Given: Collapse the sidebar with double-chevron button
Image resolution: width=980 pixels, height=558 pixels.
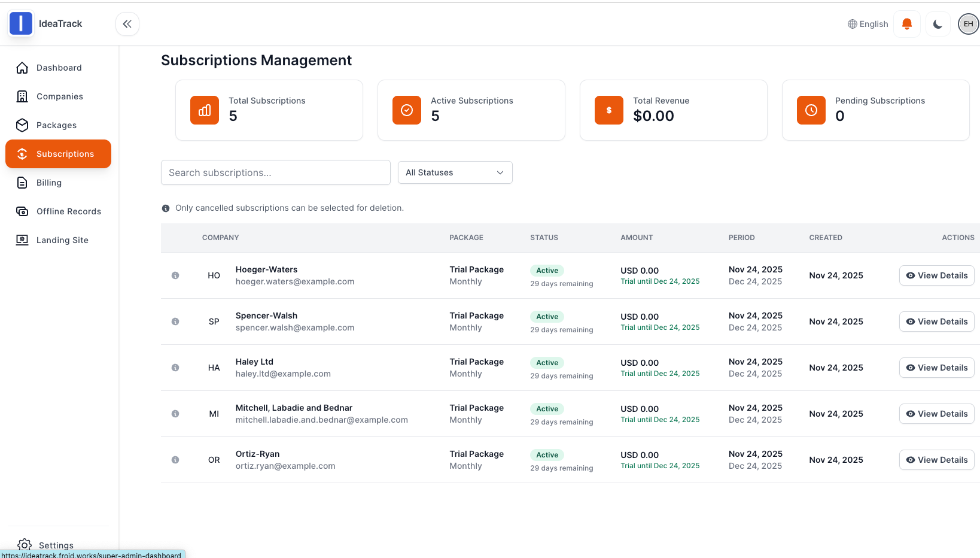Looking at the screenshot, I should pos(127,24).
